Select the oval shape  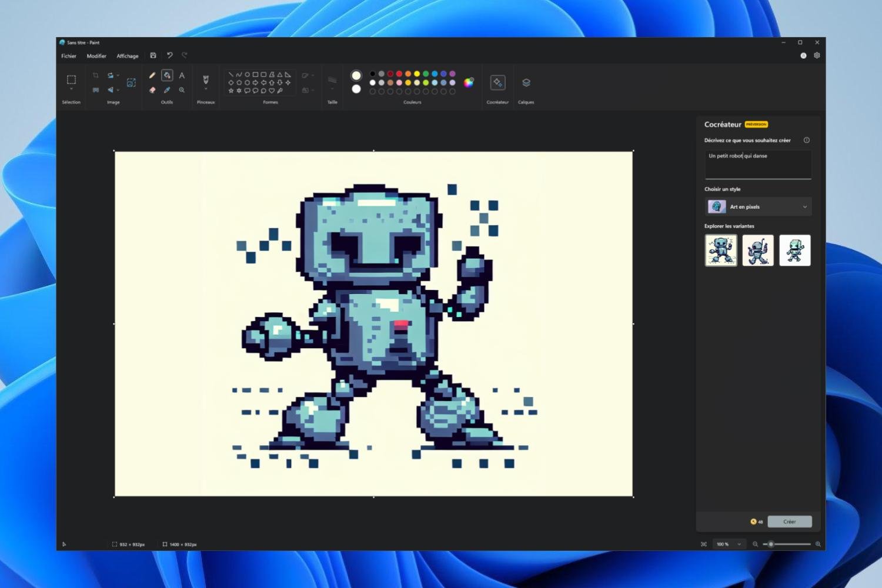tap(247, 75)
